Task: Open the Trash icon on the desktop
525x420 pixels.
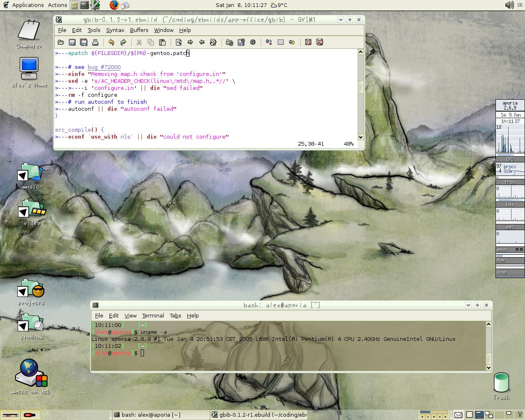Action: (501, 383)
